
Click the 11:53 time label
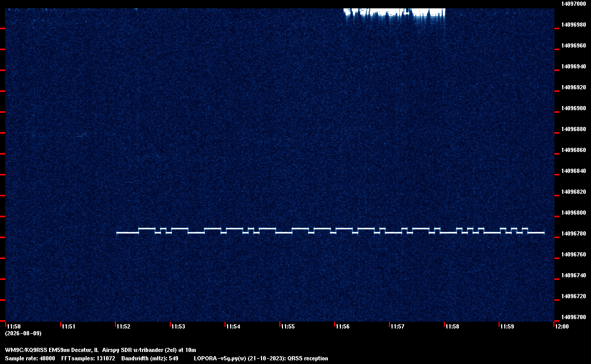tap(178, 326)
